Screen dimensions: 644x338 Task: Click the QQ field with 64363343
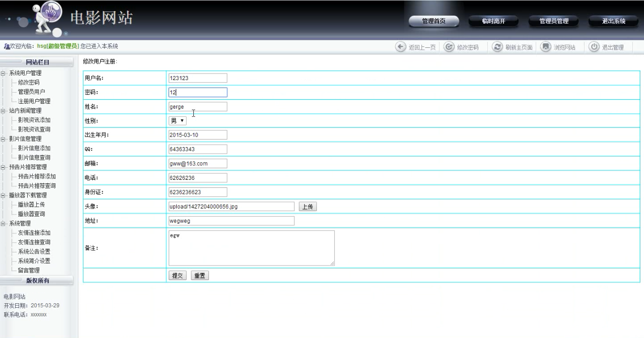pyautogui.click(x=198, y=149)
